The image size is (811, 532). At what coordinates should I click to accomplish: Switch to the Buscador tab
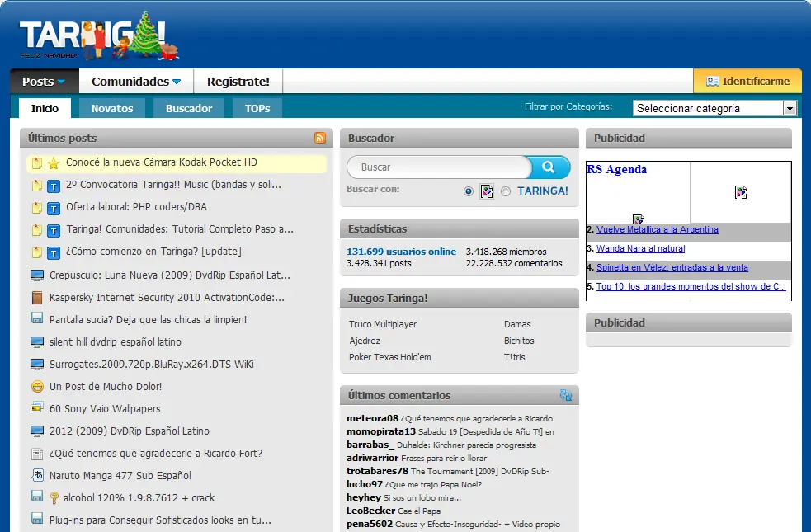[x=189, y=108]
